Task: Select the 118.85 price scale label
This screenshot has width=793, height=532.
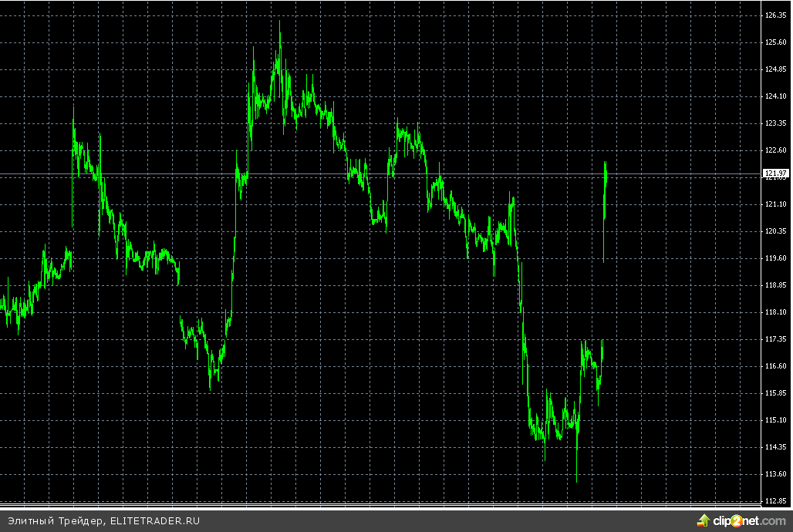Action: [775, 285]
